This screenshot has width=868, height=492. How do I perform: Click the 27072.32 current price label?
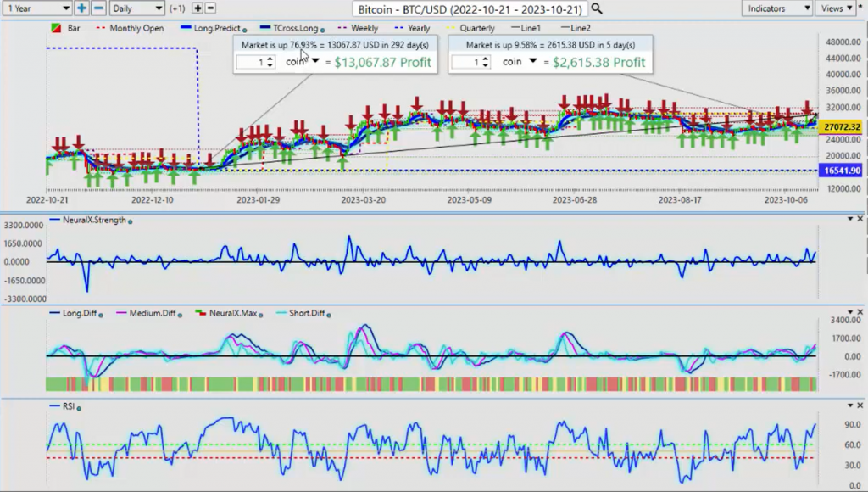point(842,127)
